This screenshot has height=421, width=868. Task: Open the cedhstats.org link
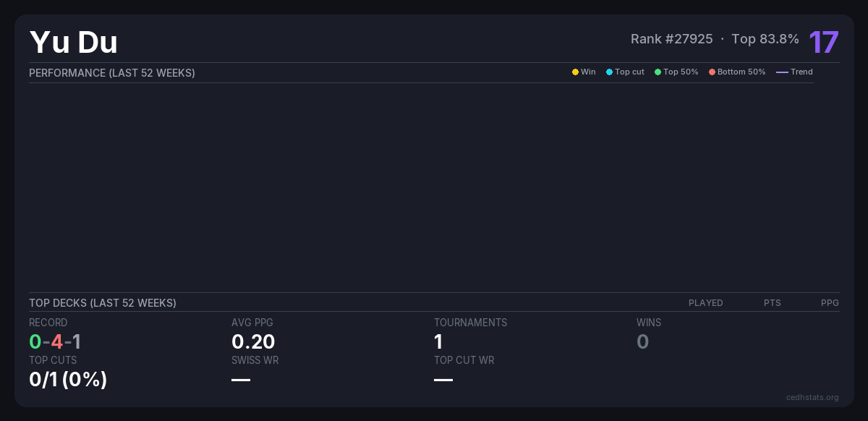click(x=812, y=397)
